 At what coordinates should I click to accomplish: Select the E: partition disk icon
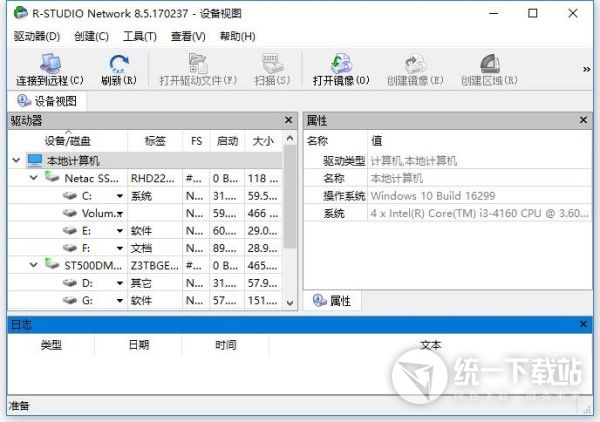[x=70, y=230]
